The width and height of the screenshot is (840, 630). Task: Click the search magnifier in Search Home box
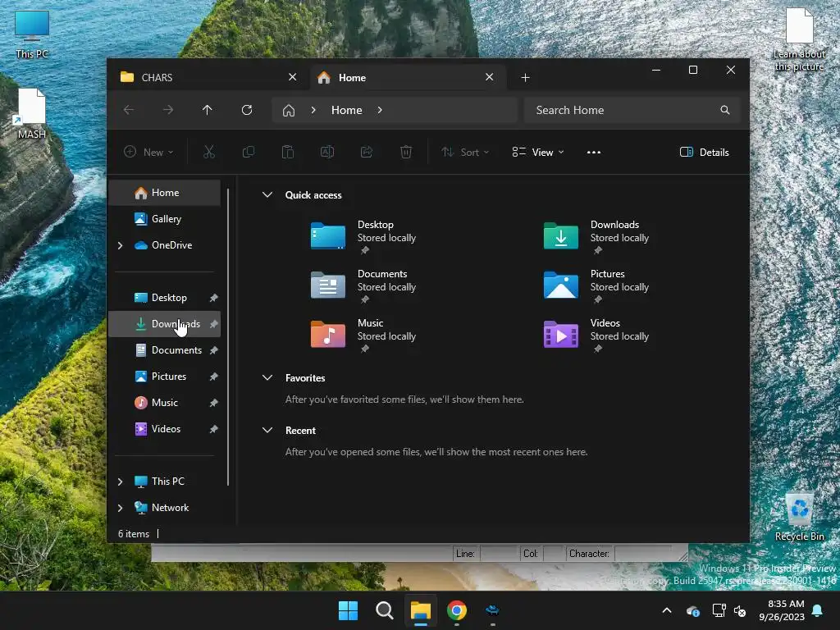click(725, 110)
